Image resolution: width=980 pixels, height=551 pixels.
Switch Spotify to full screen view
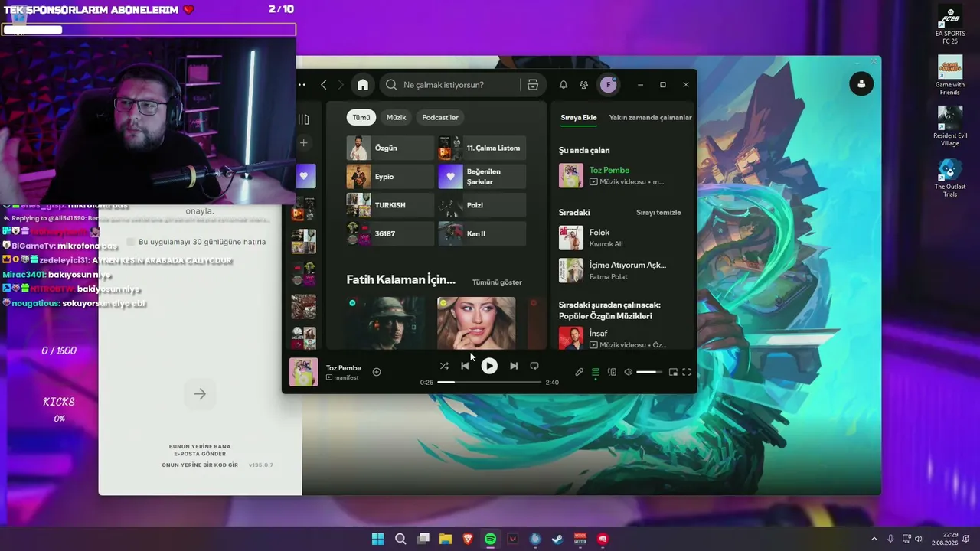[687, 372]
